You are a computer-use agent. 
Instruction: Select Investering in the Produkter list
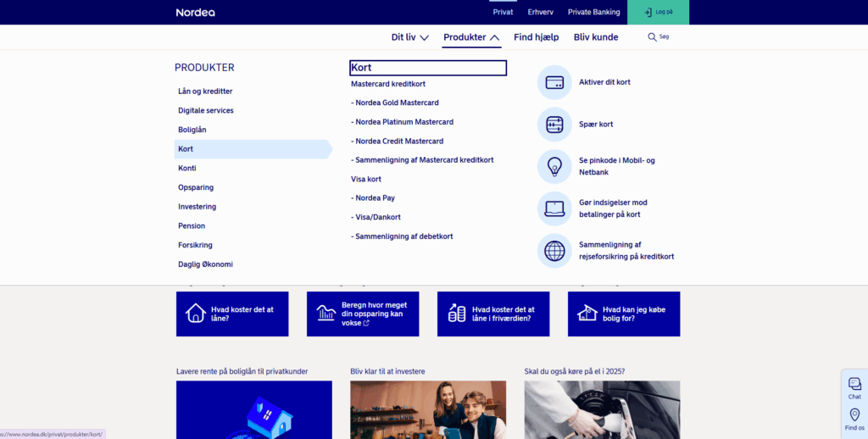tap(197, 207)
